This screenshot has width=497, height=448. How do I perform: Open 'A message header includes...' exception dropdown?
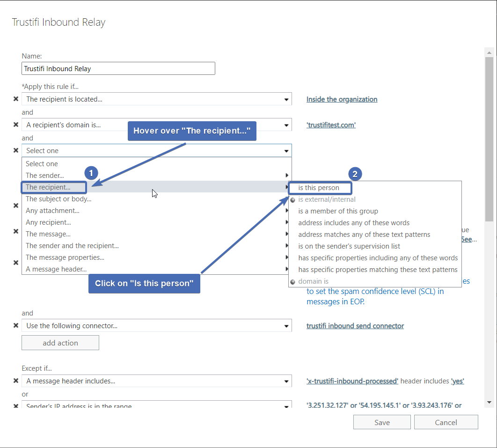(157, 381)
